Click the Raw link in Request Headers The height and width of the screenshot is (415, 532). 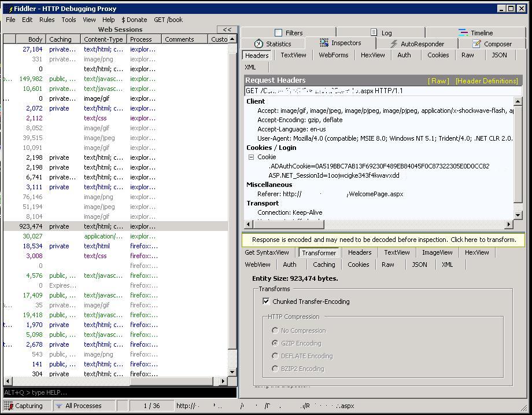438,81
